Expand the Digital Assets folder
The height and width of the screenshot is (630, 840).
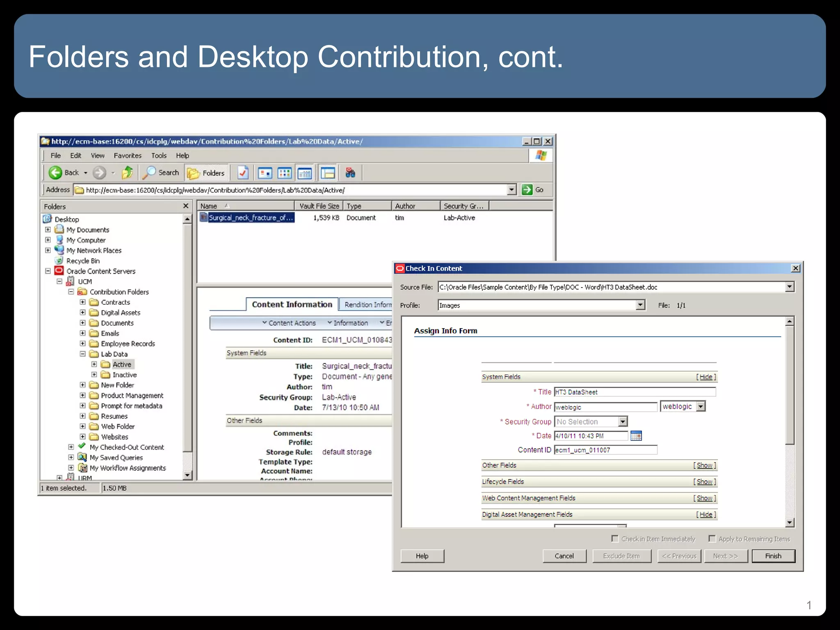coord(82,312)
